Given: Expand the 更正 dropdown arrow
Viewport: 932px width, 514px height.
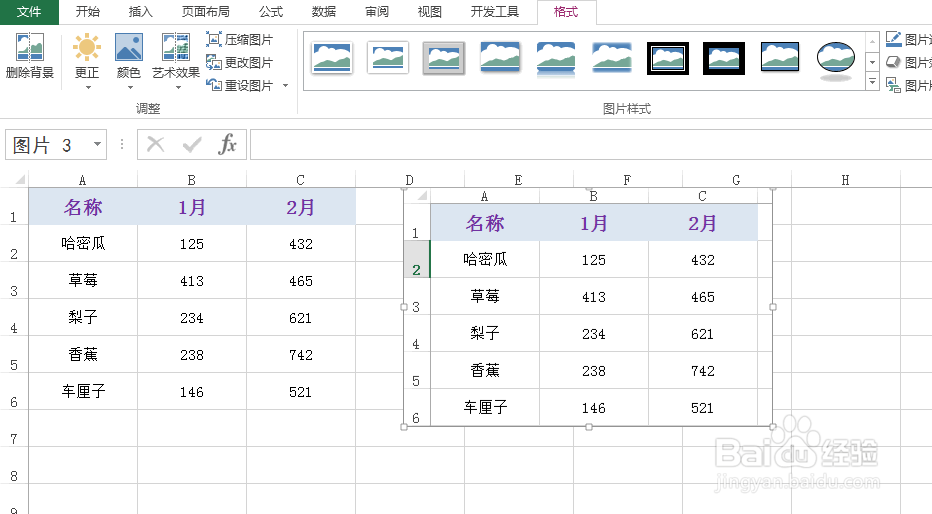Looking at the screenshot, I should [x=88, y=87].
